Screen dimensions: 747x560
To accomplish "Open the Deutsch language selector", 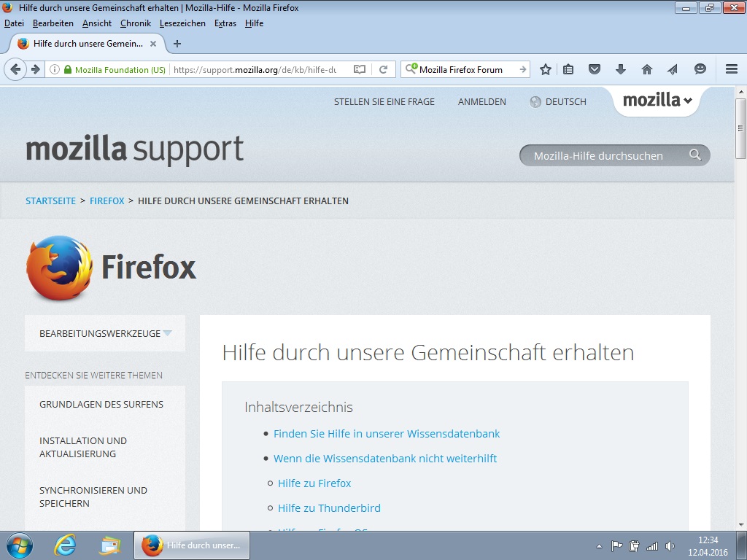I will 558,101.
